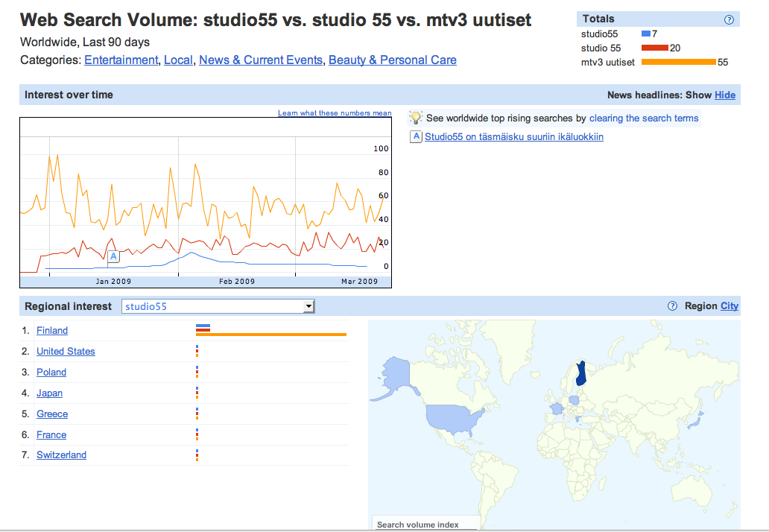
Task: Open France in regional list
Action: 51,435
